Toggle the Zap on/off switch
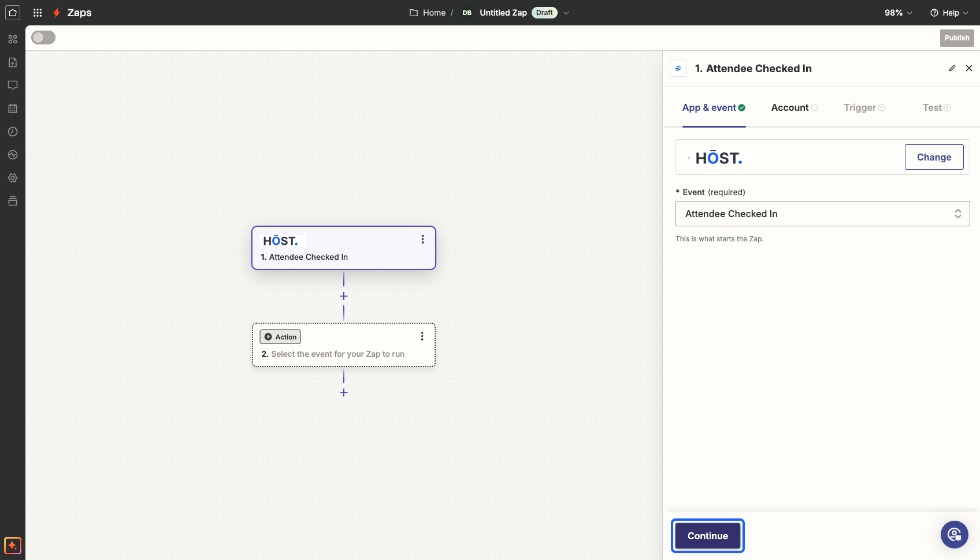Screen dimensions: 980x560 click(43, 38)
